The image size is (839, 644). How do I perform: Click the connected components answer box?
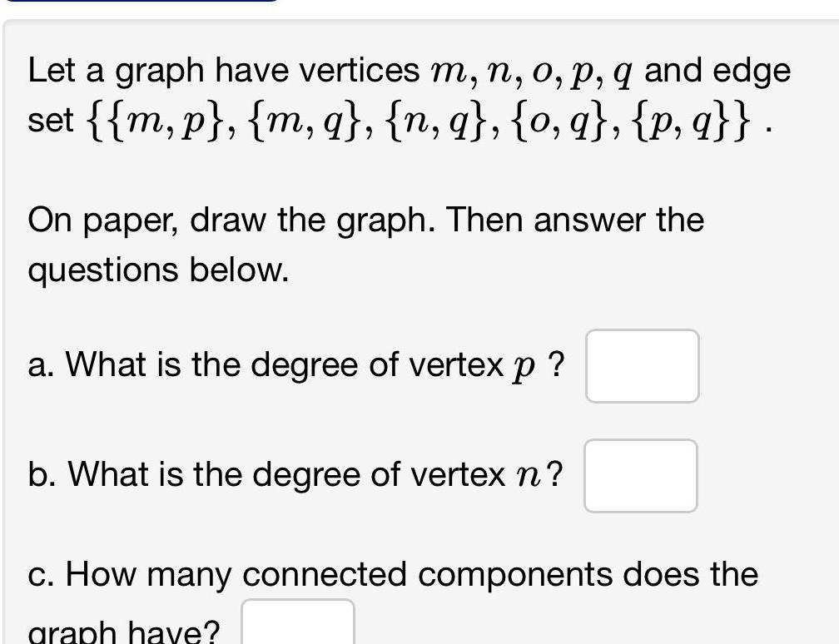pos(297,622)
